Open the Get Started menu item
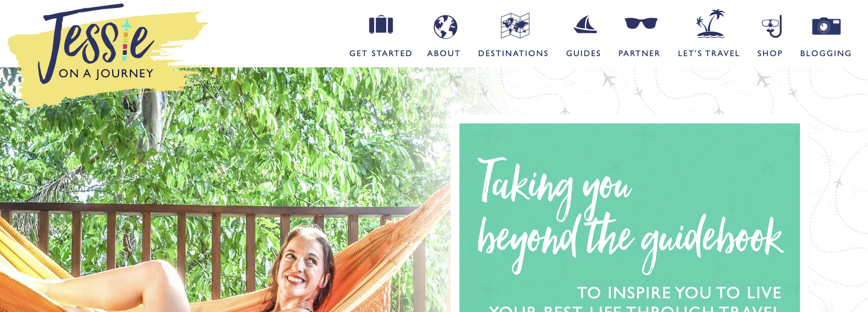The width and height of the screenshot is (868, 312). click(x=381, y=53)
